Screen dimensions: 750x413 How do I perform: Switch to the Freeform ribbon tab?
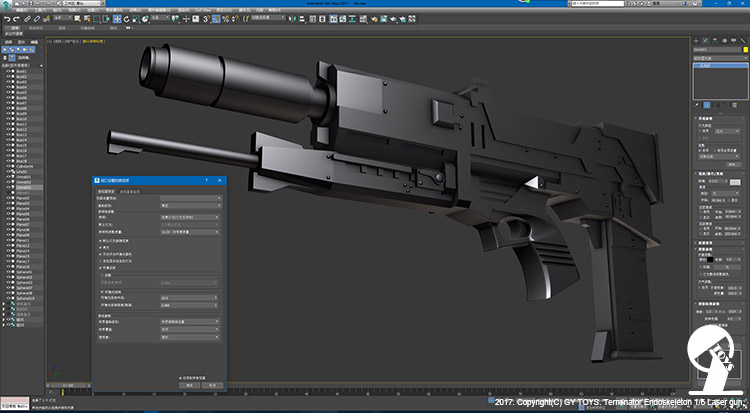pos(36,28)
